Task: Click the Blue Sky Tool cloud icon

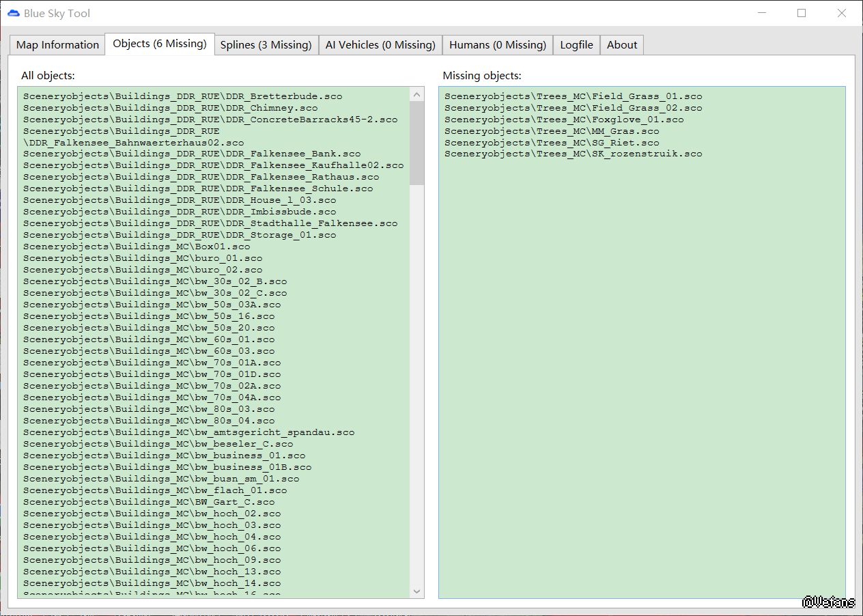Action: (x=13, y=13)
